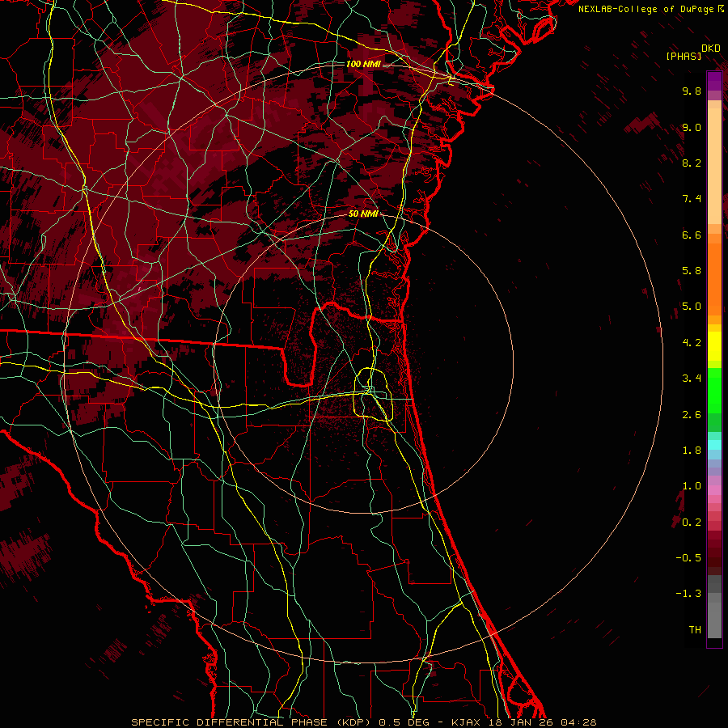Image resolution: width=728 pixels, height=728 pixels.
Task: Click the 5.8 scale value
Action: tap(692, 271)
